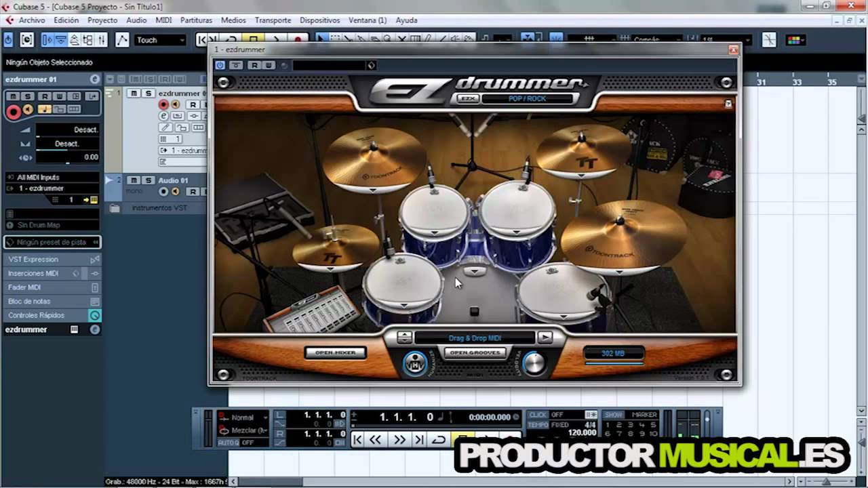
Task: Toggle Activate Project power button in Cubase toolbar
Action: [8, 41]
